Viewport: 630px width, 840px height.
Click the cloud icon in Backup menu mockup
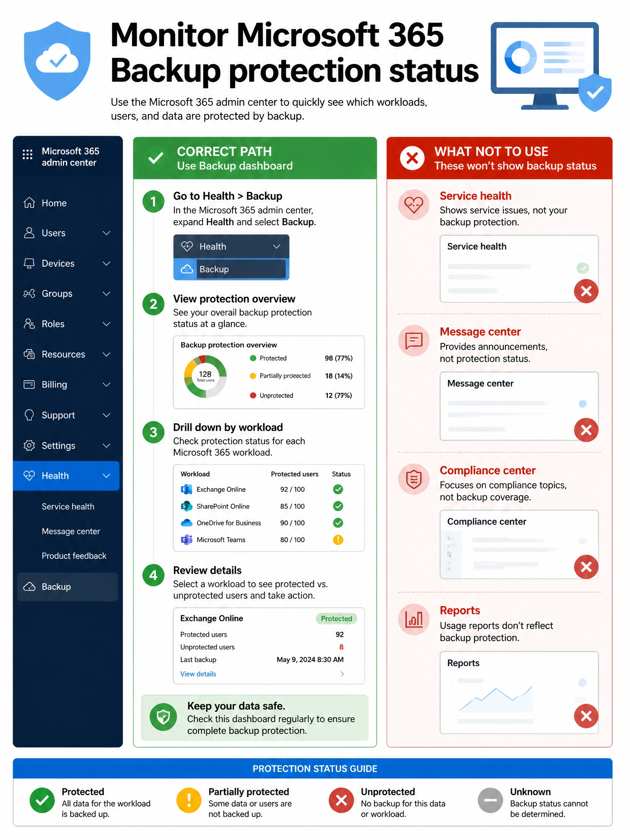[x=187, y=269]
